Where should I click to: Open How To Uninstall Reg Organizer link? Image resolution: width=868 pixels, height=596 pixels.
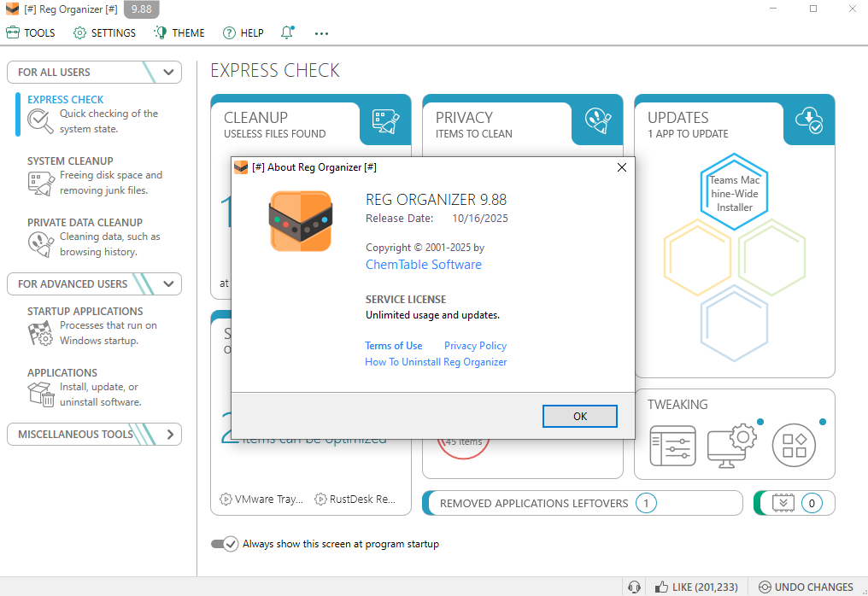pos(436,362)
